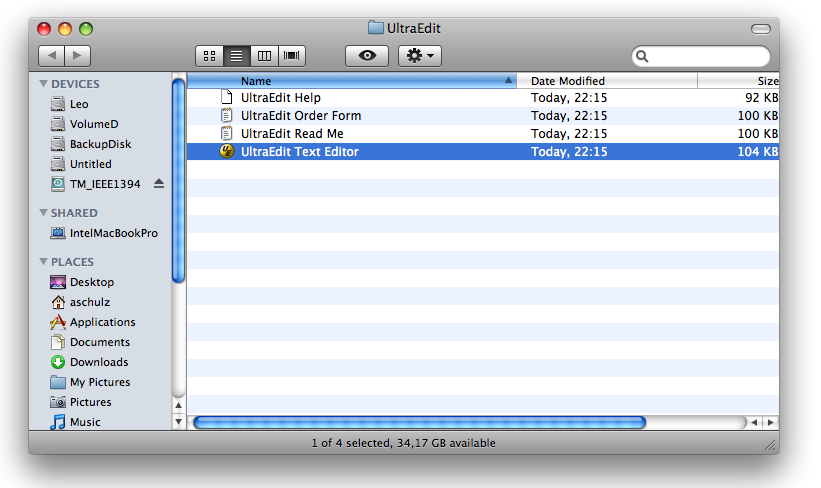The image size is (821, 488).
Task: Click the horizontal scrollbar thumb
Action: [419, 422]
